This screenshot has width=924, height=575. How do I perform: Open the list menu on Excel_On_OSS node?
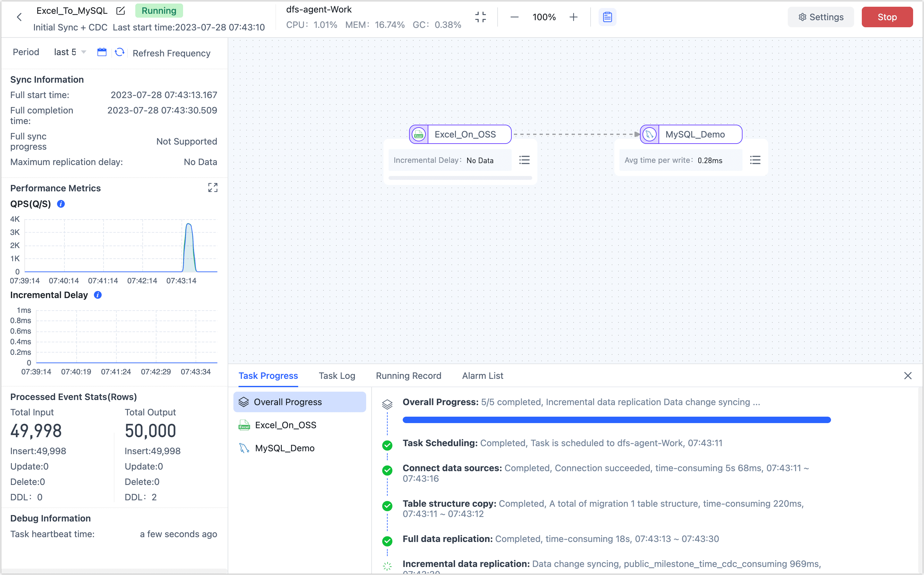[x=524, y=160]
